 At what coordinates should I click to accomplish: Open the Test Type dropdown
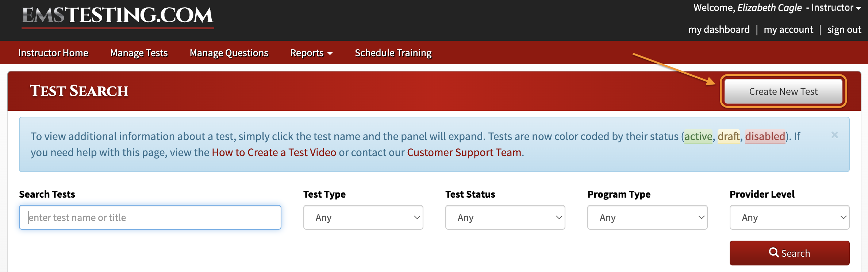363,217
